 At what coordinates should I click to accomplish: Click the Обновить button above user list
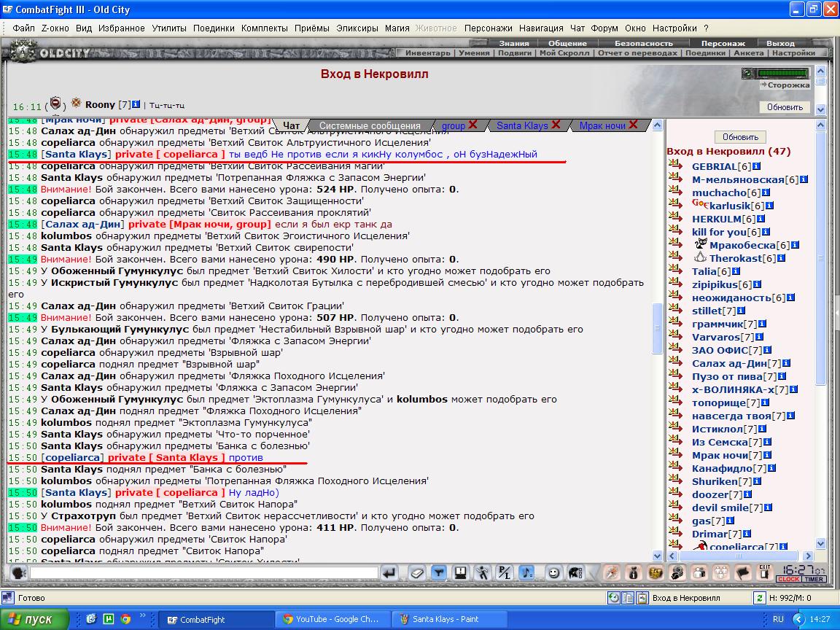740,137
